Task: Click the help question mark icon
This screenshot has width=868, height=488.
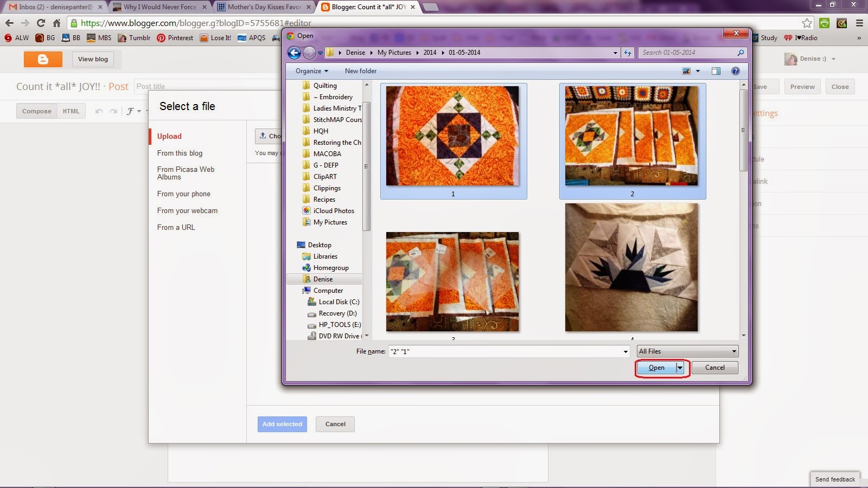Action: click(x=735, y=71)
